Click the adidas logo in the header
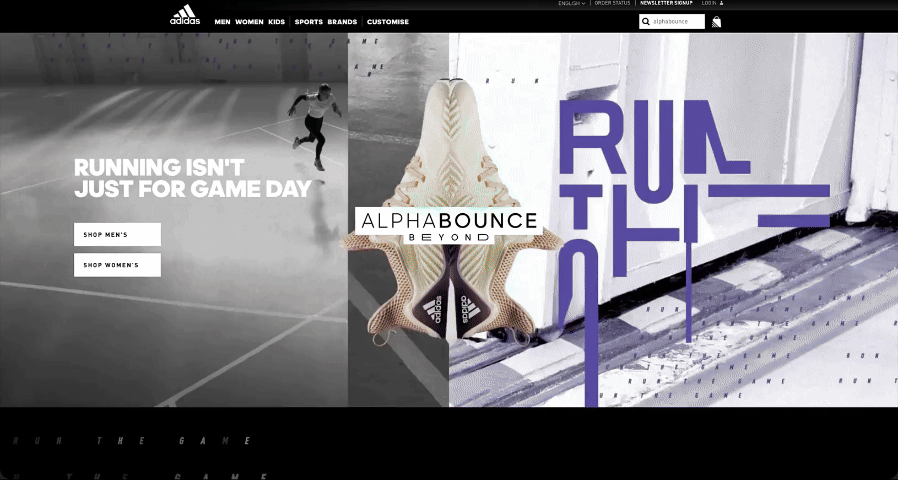 point(185,15)
